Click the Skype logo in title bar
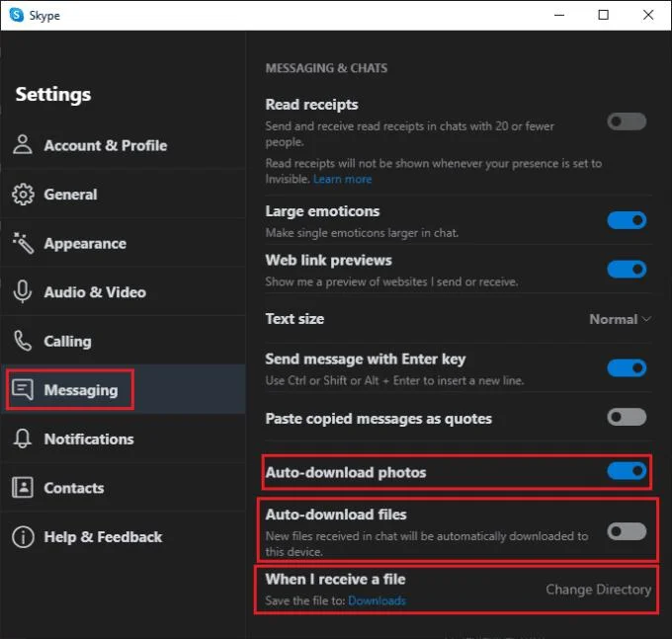Screen dimensions: 672x639 point(17,15)
